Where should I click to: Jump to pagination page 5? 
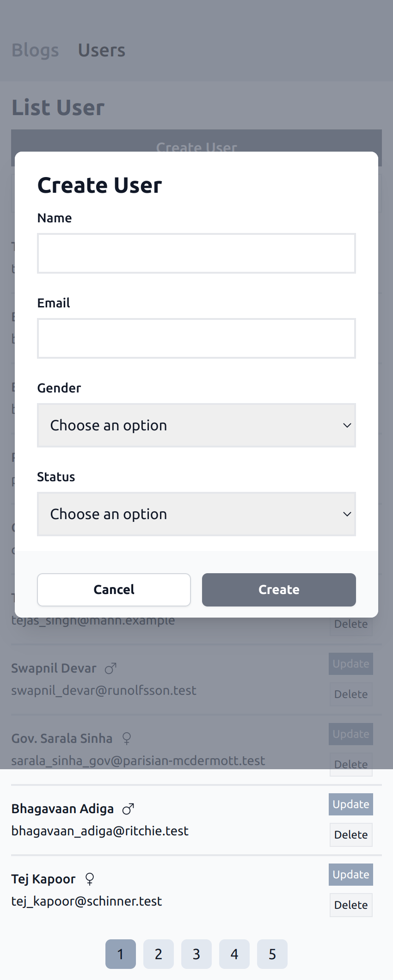272,954
